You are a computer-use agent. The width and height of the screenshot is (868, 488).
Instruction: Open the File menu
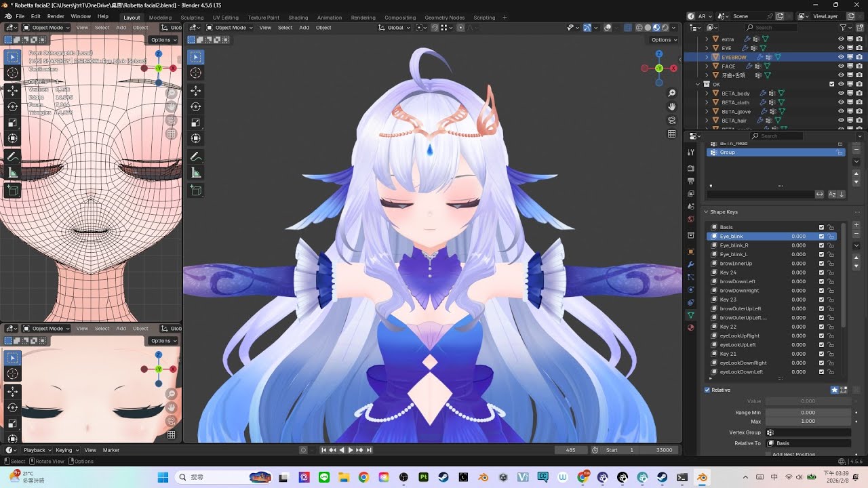click(20, 16)
